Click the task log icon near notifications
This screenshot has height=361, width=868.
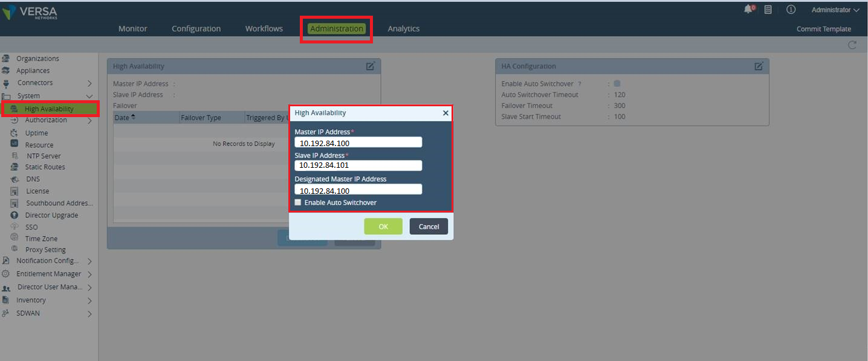click(768, 8)
